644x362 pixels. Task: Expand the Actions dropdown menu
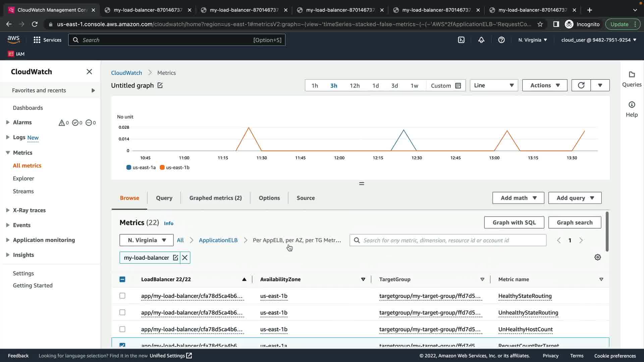point(544,85)
